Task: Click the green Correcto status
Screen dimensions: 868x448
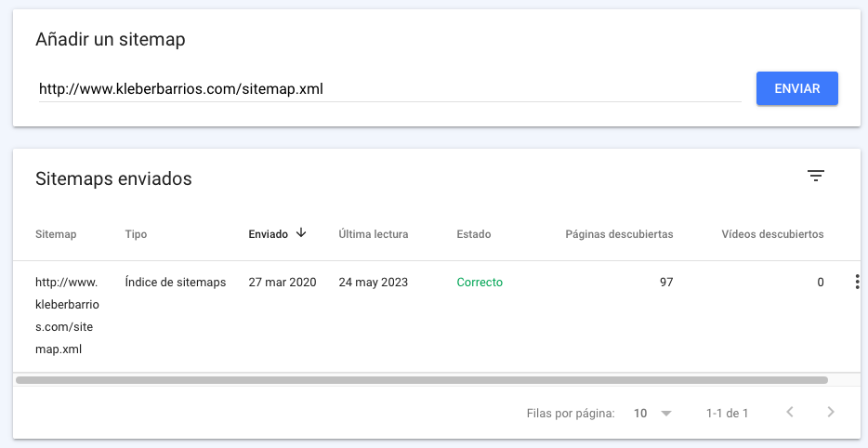Action: click(x=480, y=283)
